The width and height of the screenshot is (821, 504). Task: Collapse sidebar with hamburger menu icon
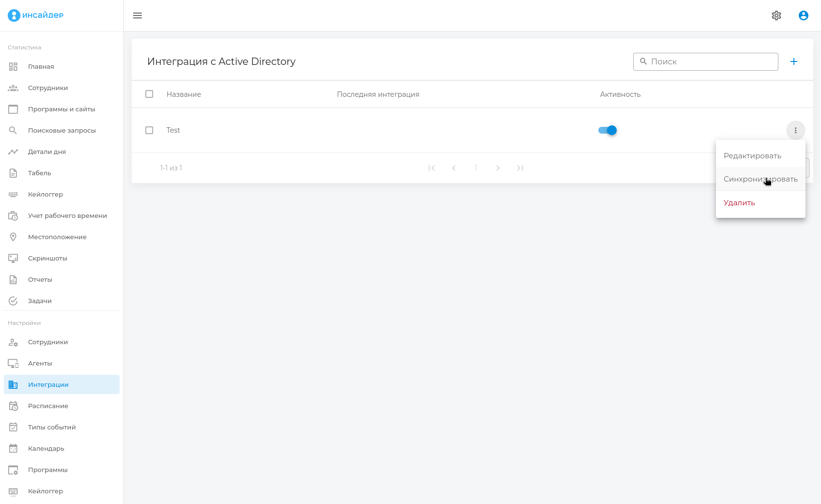(137, 15)
